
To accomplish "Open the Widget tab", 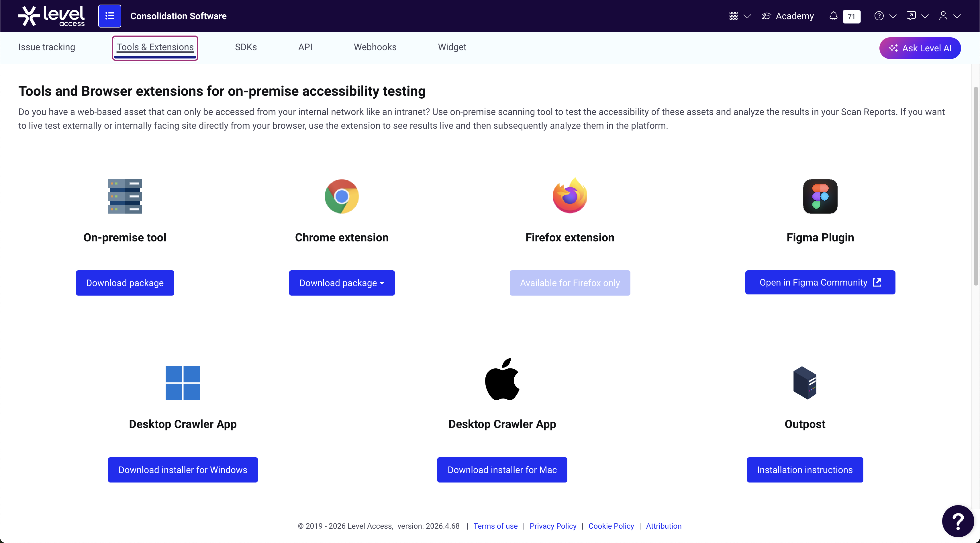I will [452, 47].
